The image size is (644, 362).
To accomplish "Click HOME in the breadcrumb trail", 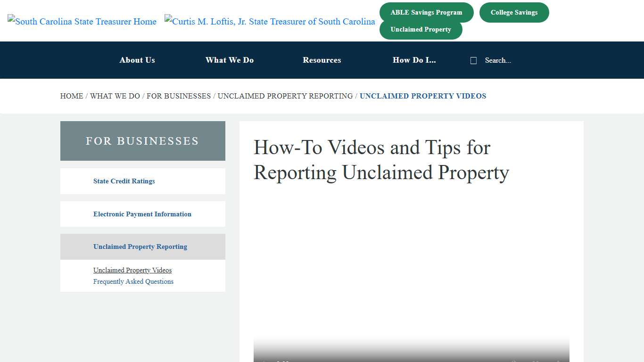I will (72, 96).
